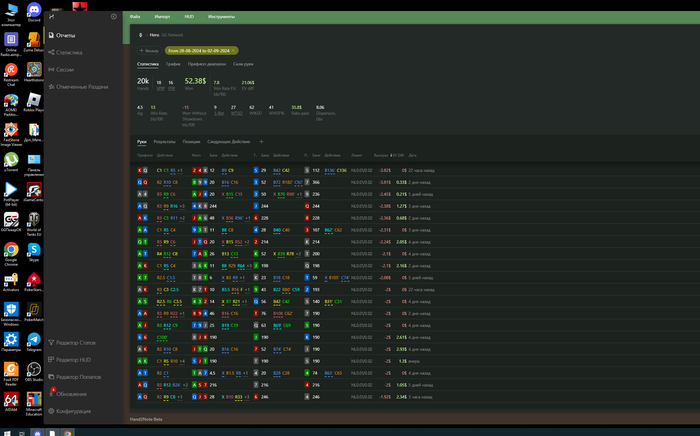Open the Инструменты menu
This screenshot has height=436, width=700.
[x=221, y=17]
